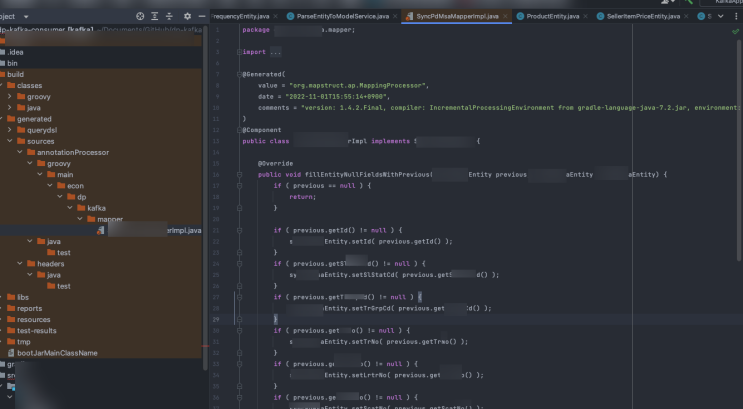Close the ParseEntityToModelService.java tab
743x409 pixels.
pos(395,16)
